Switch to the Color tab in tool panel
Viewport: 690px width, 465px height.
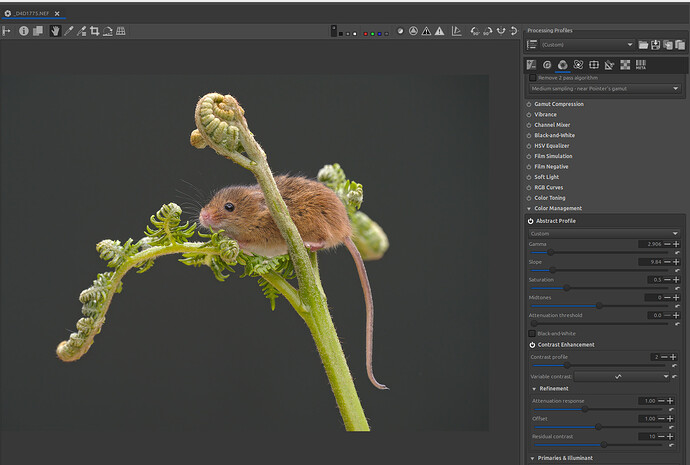[x=562, y=65]
